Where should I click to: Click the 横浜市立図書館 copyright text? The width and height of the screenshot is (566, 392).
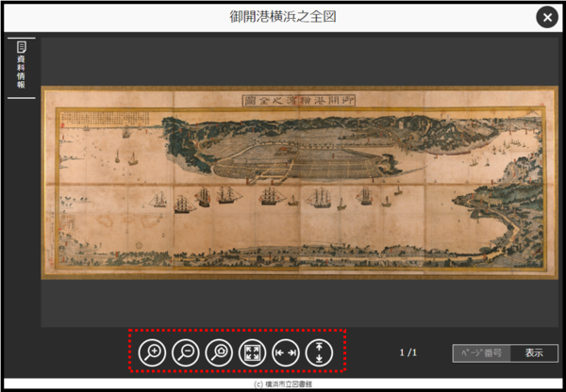tap(283, 385)
